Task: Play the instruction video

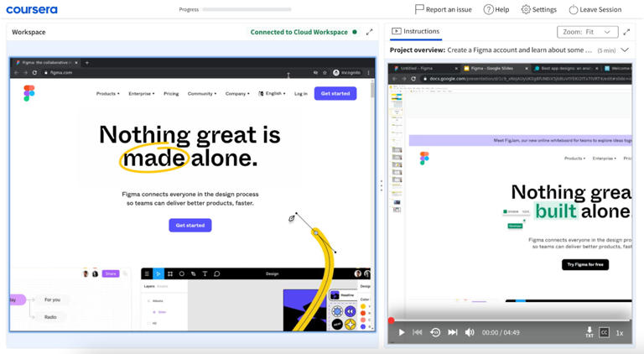Action: [402, 333]
